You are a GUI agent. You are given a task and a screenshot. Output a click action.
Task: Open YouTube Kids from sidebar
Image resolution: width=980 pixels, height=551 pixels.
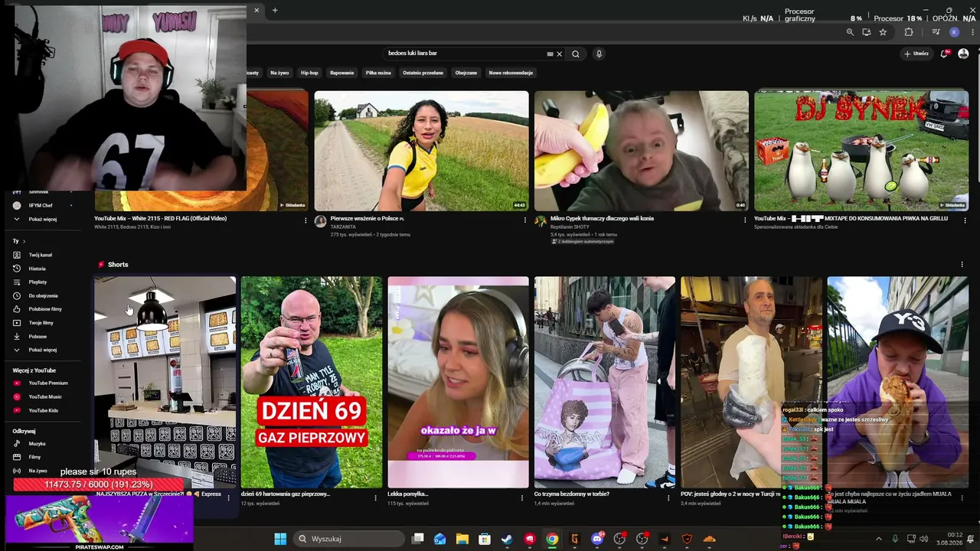click(x=43, y=410)
